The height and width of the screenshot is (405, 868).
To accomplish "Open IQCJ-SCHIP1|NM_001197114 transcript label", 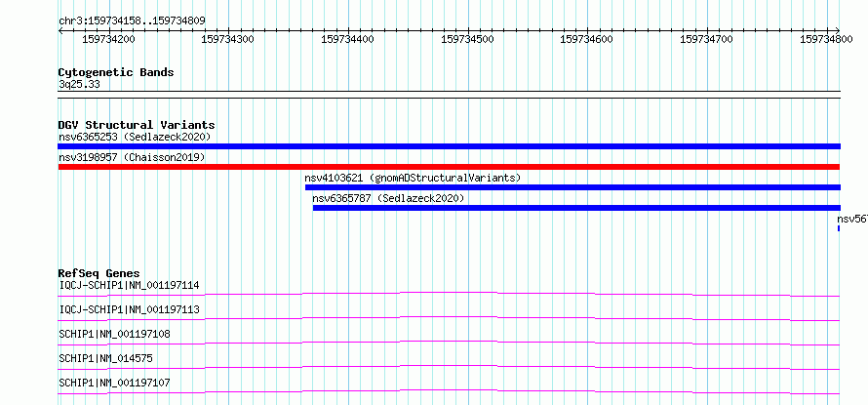I will 129,286.
